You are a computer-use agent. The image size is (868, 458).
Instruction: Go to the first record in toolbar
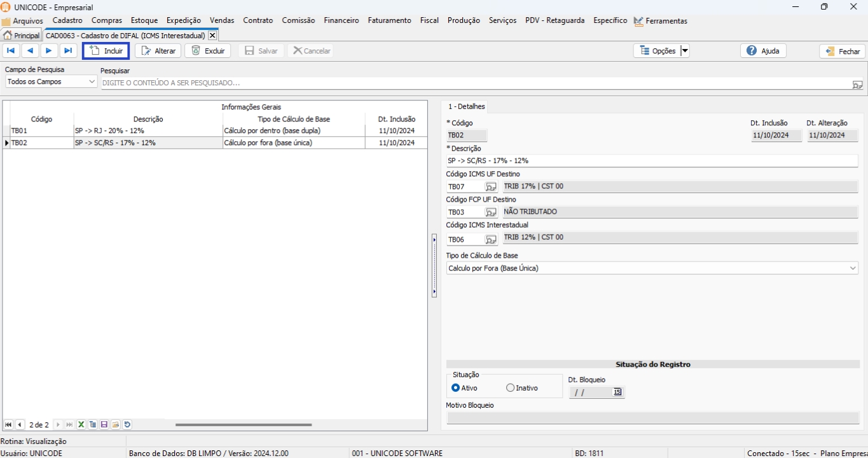tap(11, 51)
